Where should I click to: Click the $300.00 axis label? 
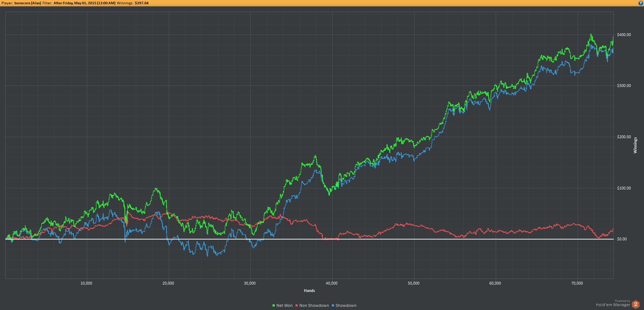pyautogui.click(x=624, y=86)
